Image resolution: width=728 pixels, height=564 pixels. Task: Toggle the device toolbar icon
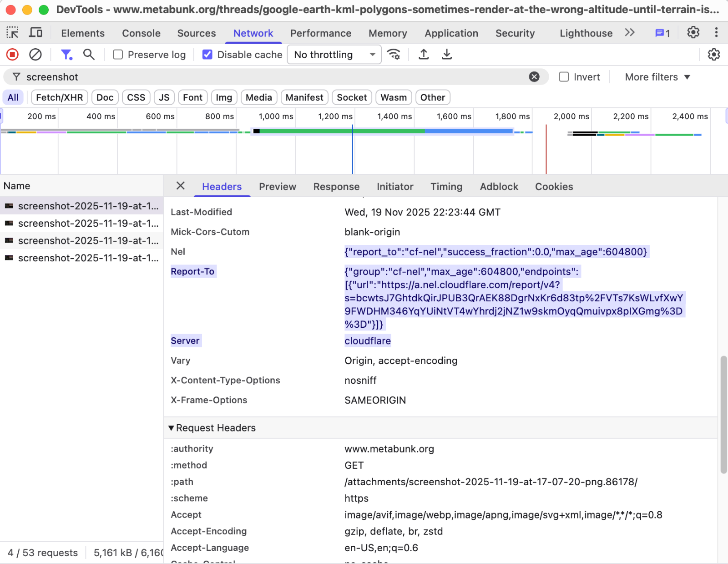pyautogui.click(x=36, y=32)
